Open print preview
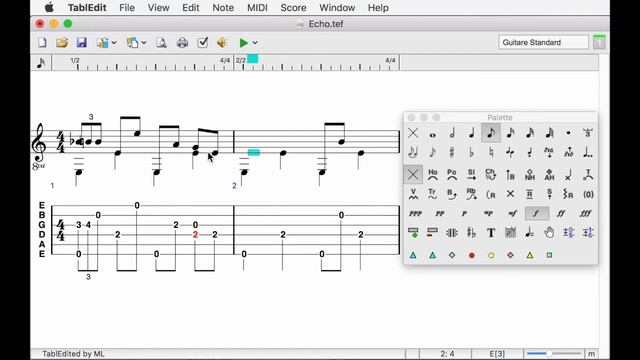 pyautogui.click(x=162, y=42)
